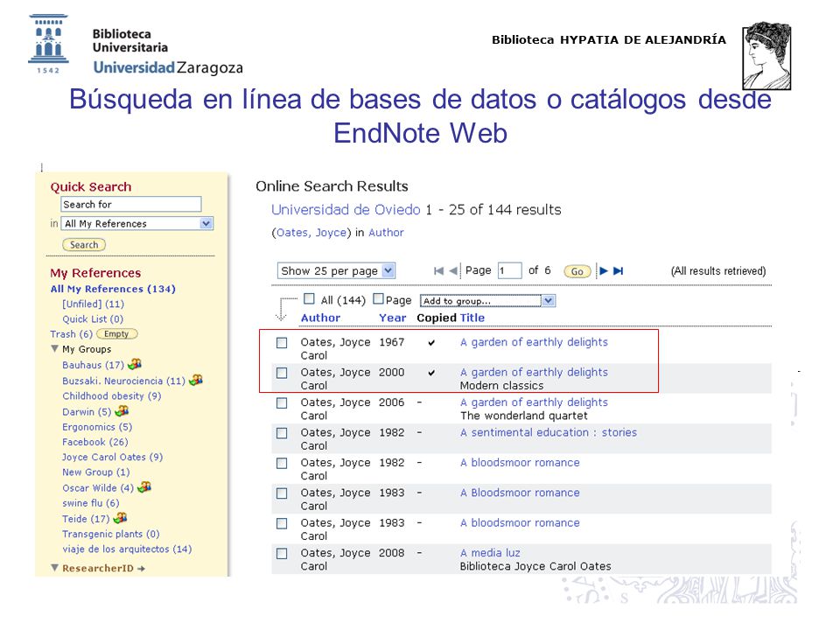Select checkbox for 1982 bloodsmoor romance record

[282, 464]
